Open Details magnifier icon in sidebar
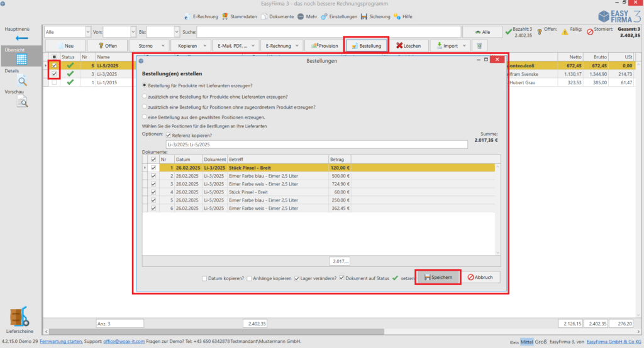Screen dimensions: 644x348 pos(22,81)
